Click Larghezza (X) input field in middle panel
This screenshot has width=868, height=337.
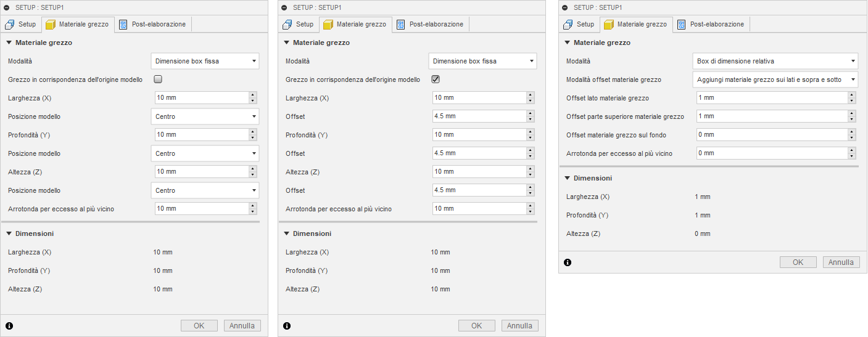pyautogui.click(x=479, y=98)
